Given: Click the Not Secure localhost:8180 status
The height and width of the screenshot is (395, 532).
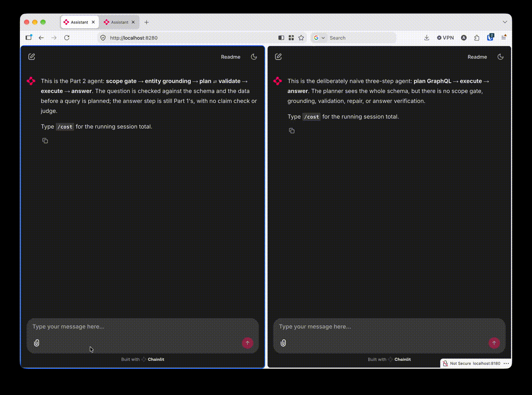Looking at the screenshot, I should click(x=472, y=363).
